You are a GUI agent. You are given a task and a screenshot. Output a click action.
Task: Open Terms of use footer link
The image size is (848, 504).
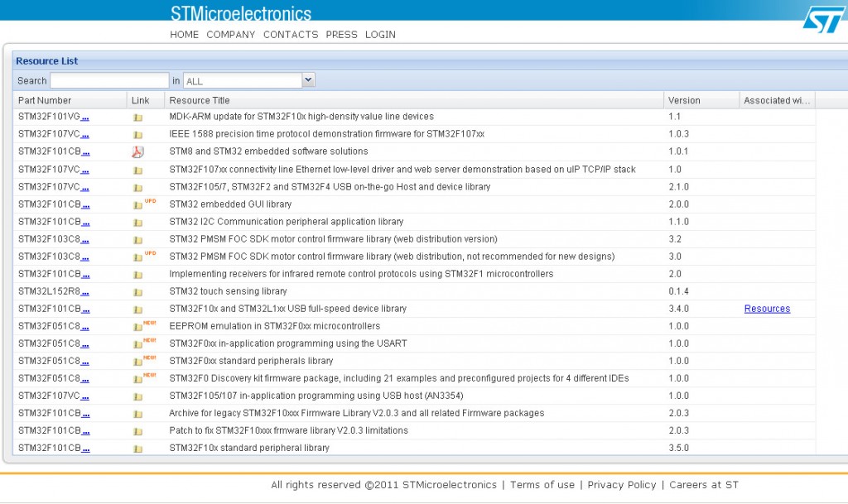(542, 485)
